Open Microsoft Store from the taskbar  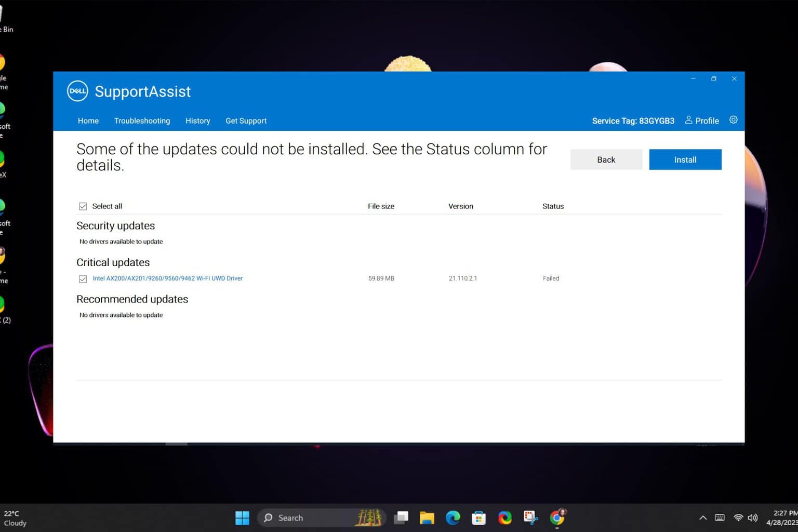click(x=478, y=517)
